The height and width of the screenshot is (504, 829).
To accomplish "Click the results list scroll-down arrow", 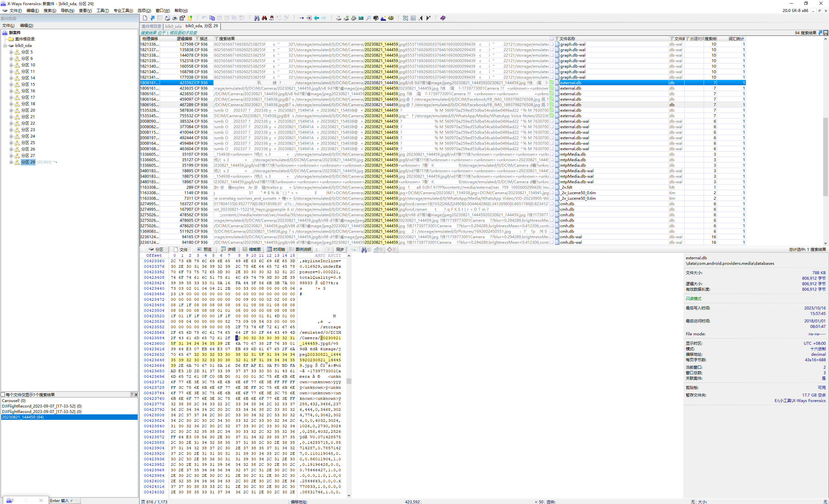I will coord(825,243).
